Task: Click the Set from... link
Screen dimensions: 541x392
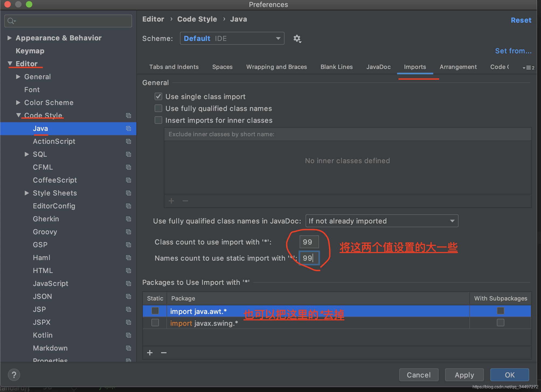Action: click(513, 51)
